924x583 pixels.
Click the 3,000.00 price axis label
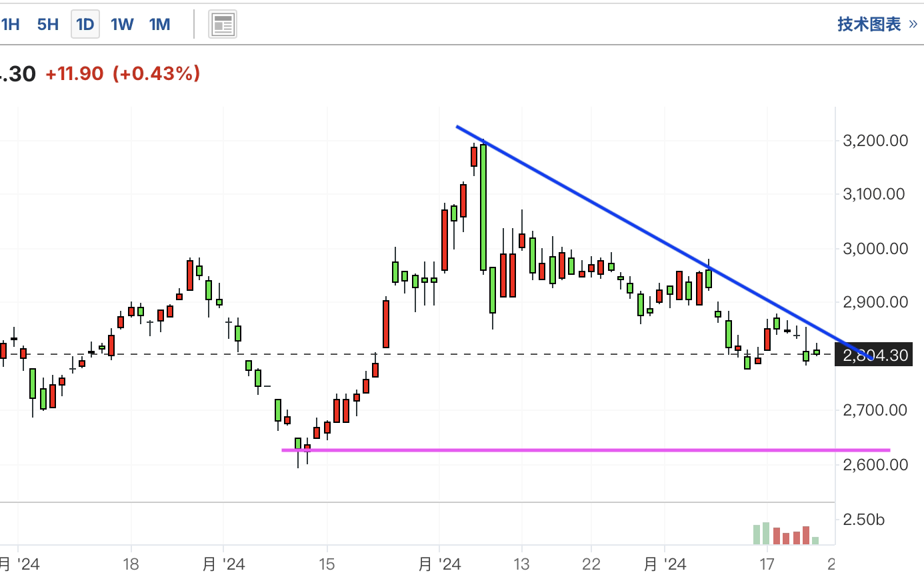click(x=875, y=249)
